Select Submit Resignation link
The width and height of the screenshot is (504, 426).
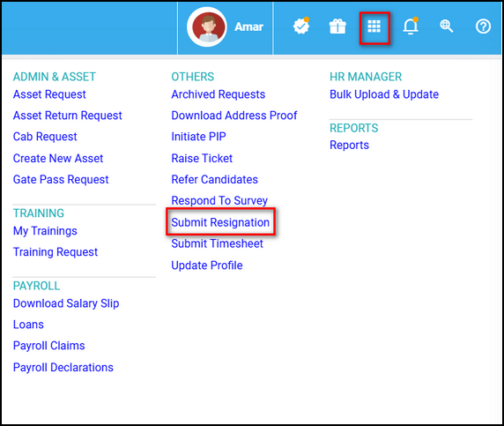(220, 222)
